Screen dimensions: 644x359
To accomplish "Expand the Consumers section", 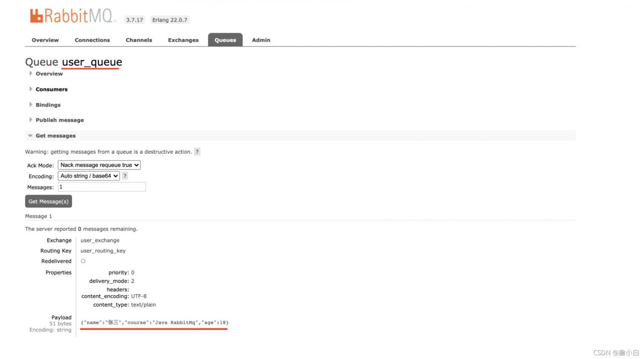I will pos(51,89).
